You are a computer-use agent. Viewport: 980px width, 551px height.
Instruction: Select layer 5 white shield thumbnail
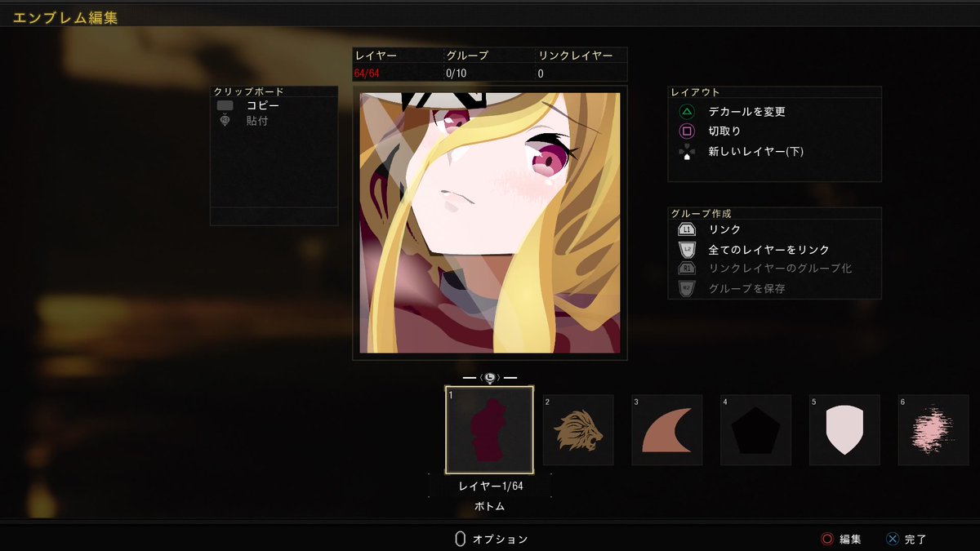(x=844, y=430)
